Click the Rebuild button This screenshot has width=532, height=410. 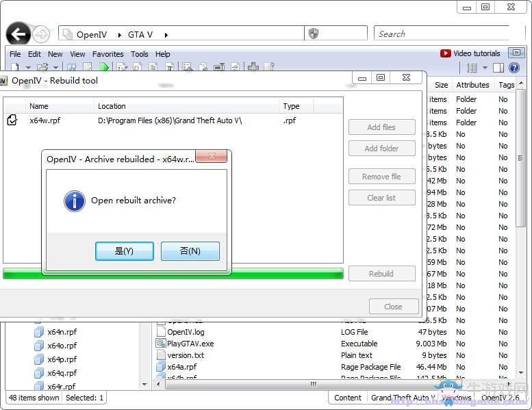point(381,273)
